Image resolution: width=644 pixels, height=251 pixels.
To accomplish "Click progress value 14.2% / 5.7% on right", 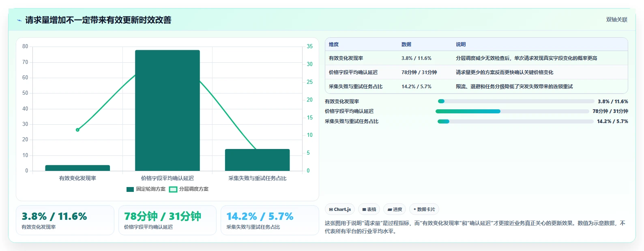I will (612, 121).
